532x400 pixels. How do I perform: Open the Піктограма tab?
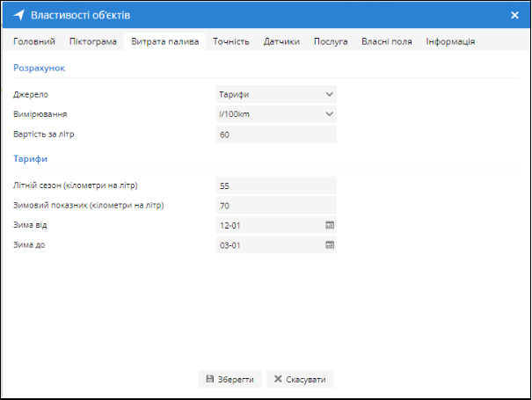pos(93,41)
